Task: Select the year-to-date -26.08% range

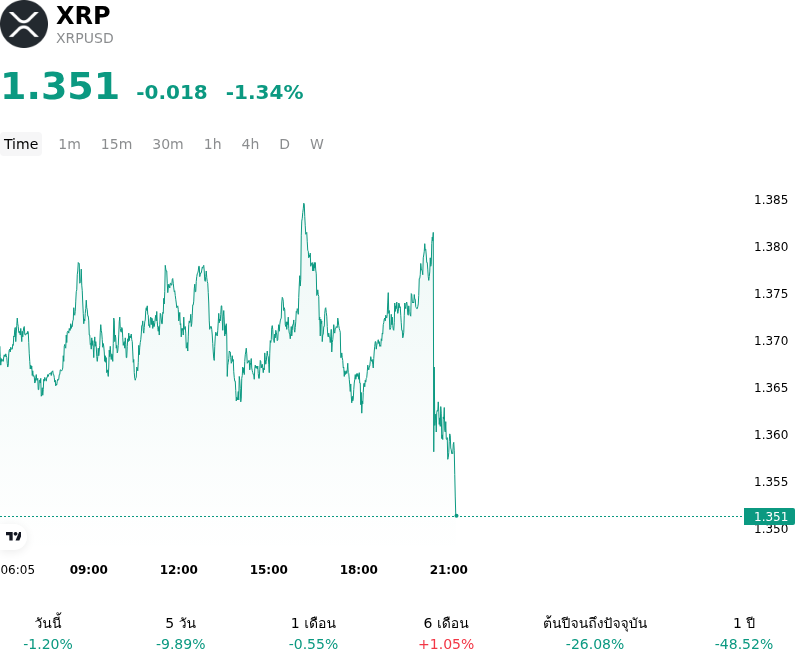Action: 595,633
